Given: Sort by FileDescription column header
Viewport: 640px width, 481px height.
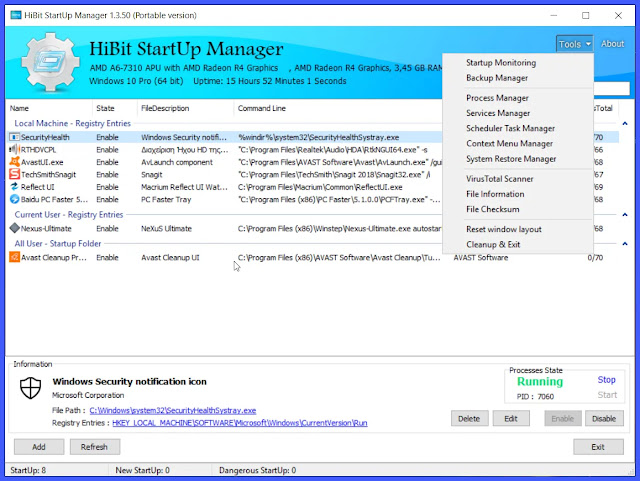Looking at the screenshot, I should [x=165, y=108].
